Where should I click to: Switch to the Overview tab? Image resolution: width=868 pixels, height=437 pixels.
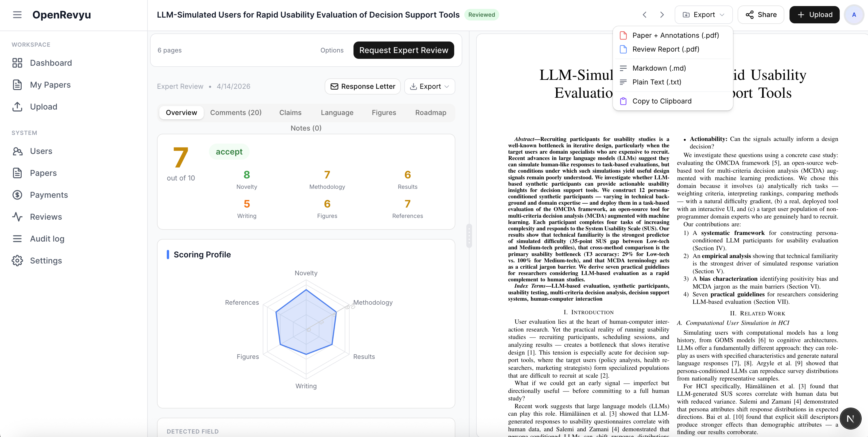(x=181, y=113)
